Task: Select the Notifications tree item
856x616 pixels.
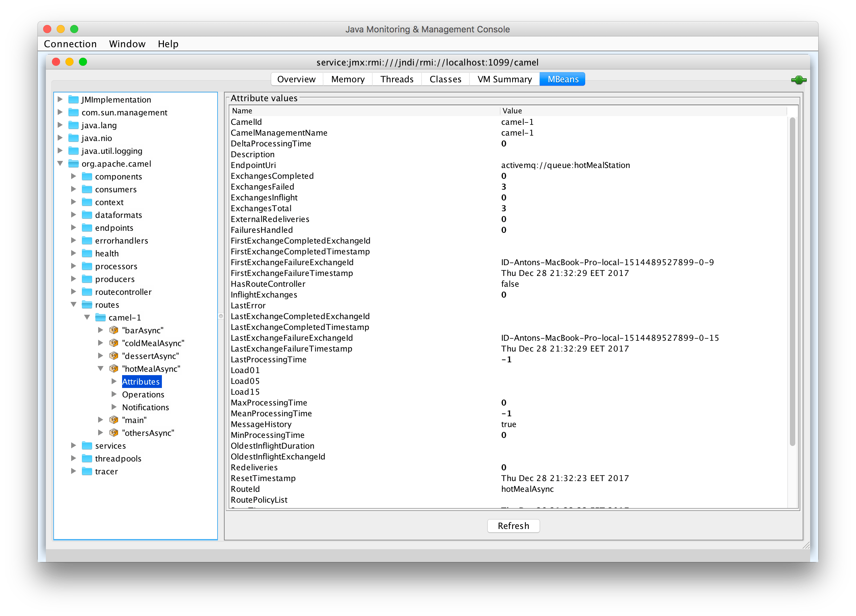Action: click(145, 407)
